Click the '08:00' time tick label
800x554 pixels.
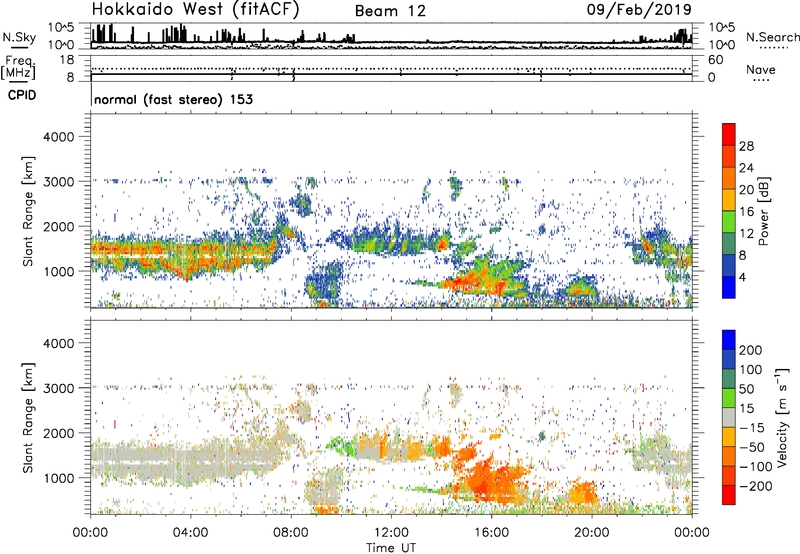pos(291,533)
